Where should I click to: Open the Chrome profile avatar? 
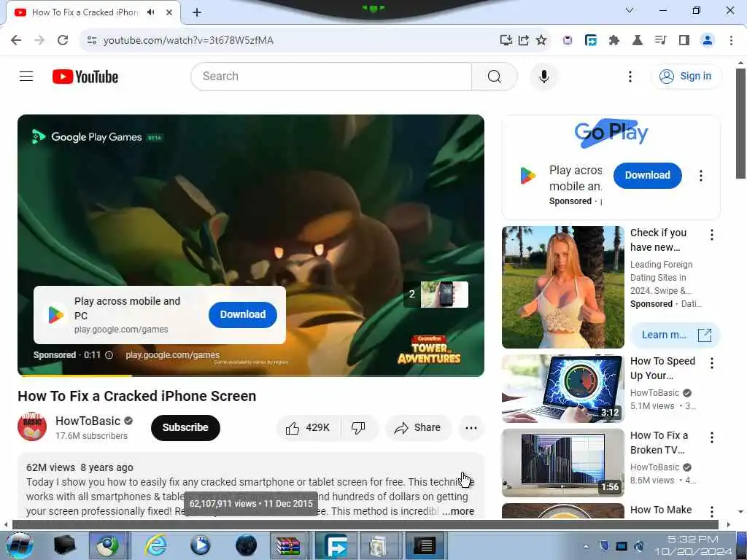pos(708,40)
